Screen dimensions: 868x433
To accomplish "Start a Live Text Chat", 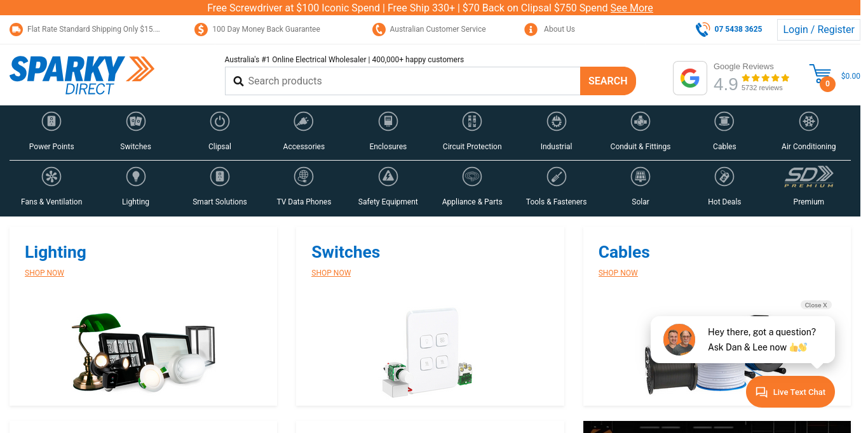I will (790, 392).
